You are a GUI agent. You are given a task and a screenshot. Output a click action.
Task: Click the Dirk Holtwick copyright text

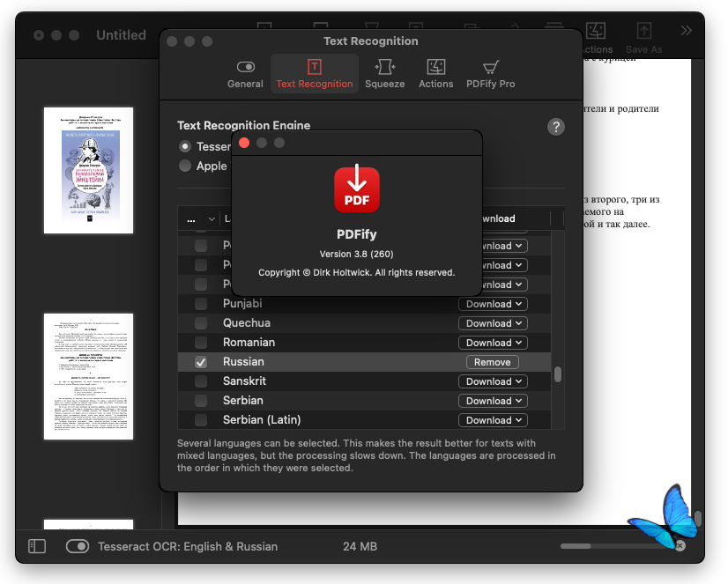(357, 273)
